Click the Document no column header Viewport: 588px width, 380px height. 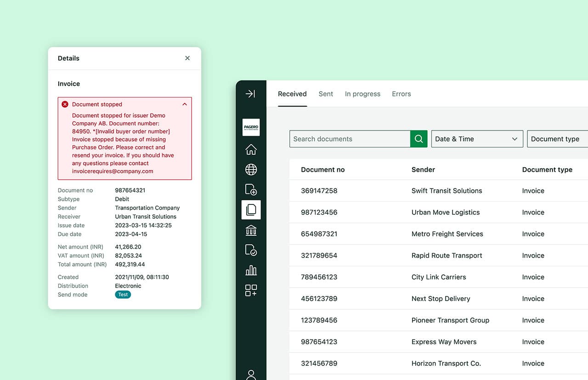[322, 170]
